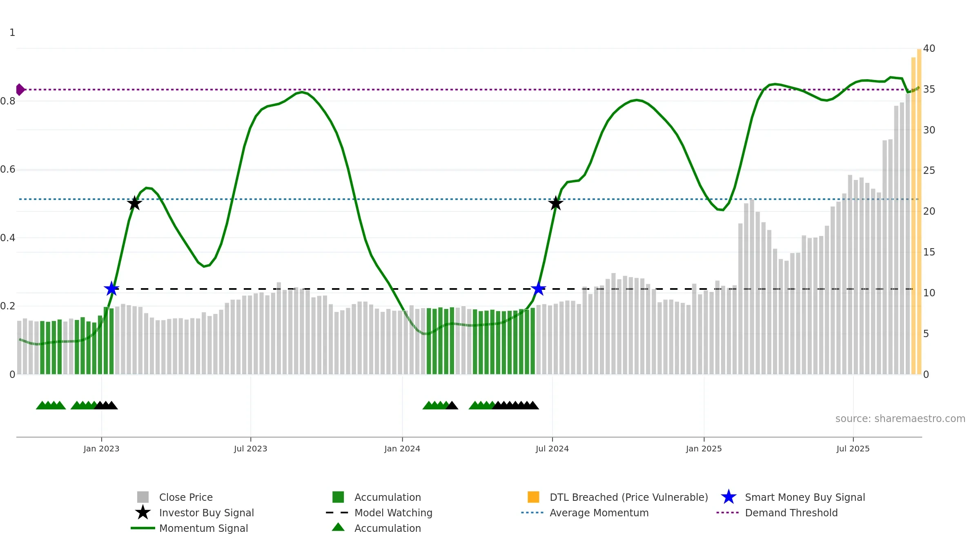Click the black Investor Buy star near Jul 2024

556,203
